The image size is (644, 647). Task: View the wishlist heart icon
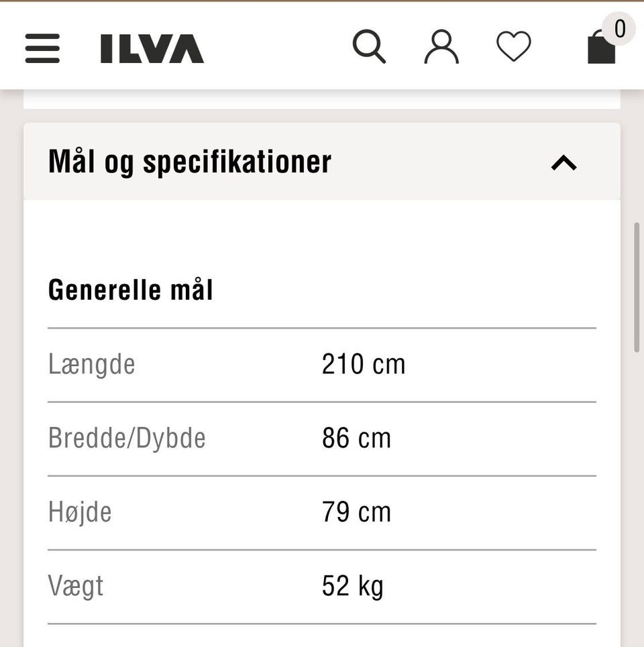[514, 46]
